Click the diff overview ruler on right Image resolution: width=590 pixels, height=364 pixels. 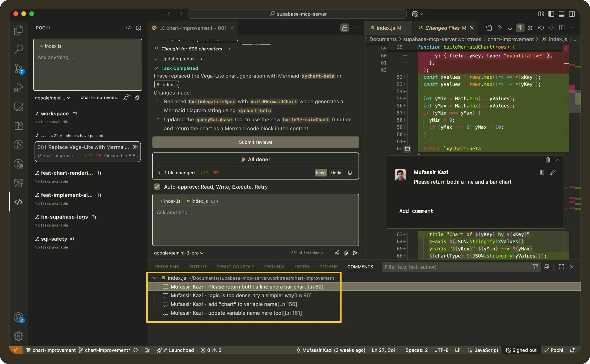pos(575,150)
